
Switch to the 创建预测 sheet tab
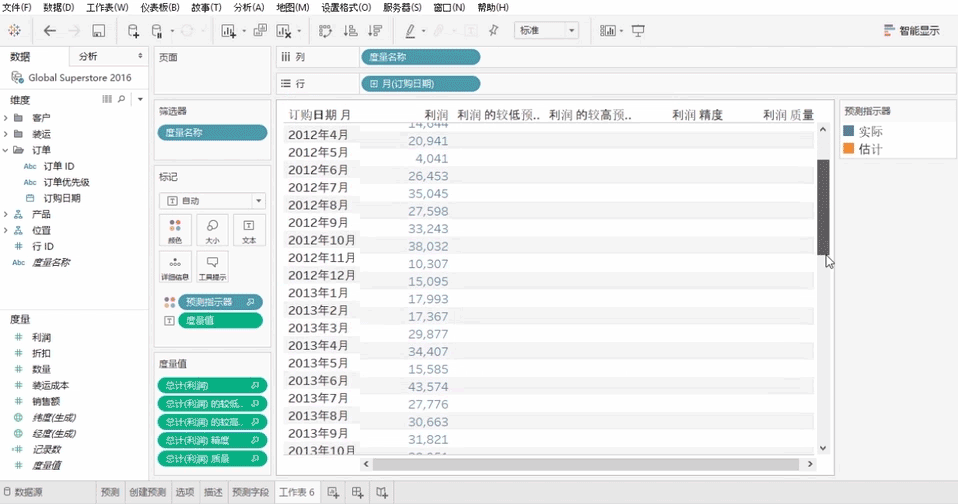click(147, 492)
